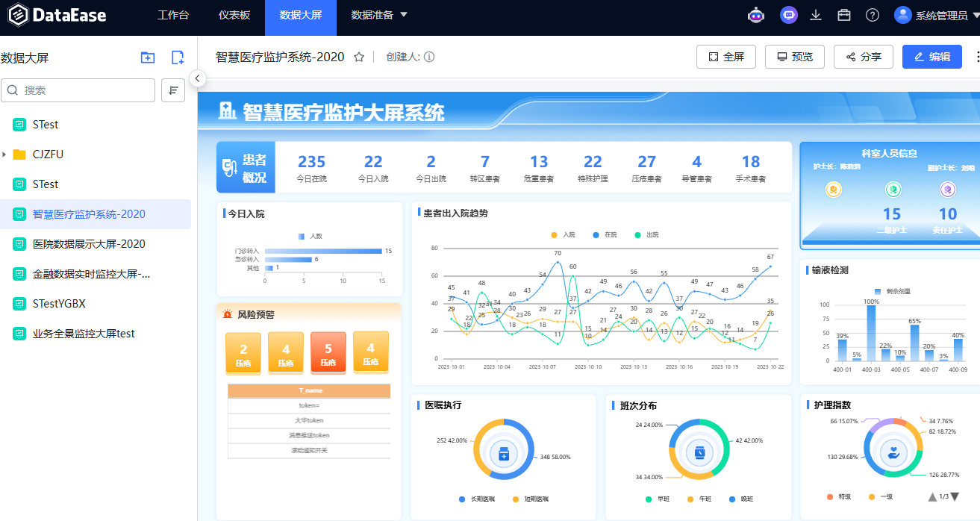Viewport: 980px width, 521px height.
Task: Click the new folder icon
Action: 148,57
